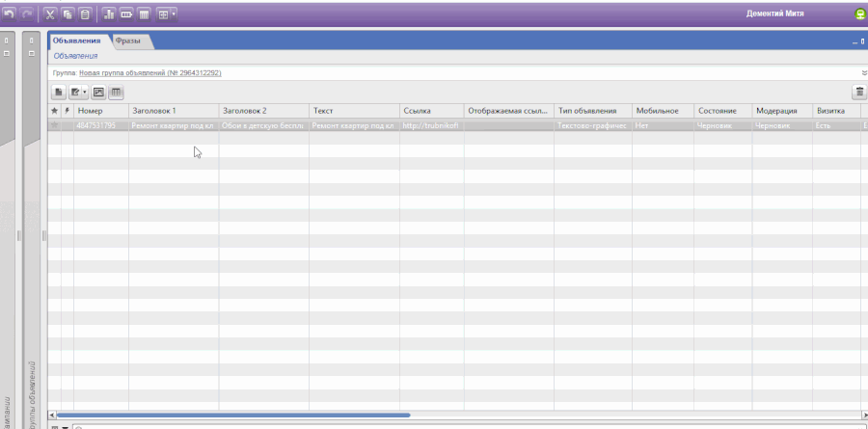The height and width of the screenshot is (429, 868).
Task: Click the Визитка column header
Action: (836, 111)
